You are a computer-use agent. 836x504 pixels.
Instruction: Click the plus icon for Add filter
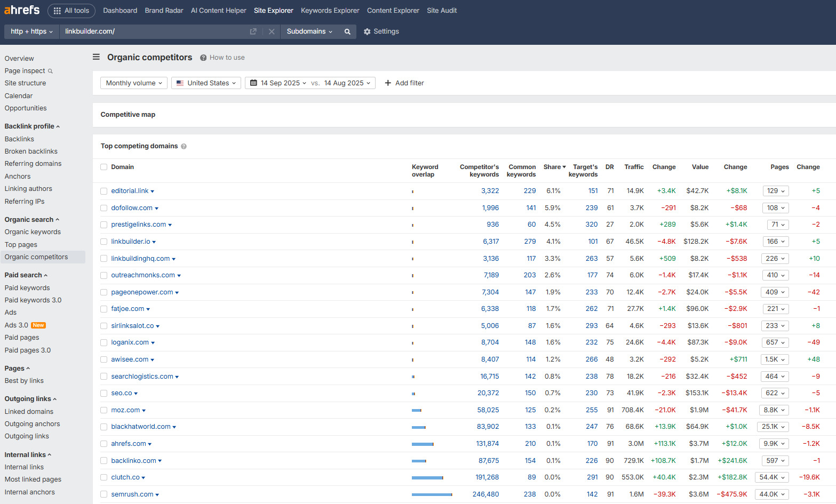pos(388,83)
